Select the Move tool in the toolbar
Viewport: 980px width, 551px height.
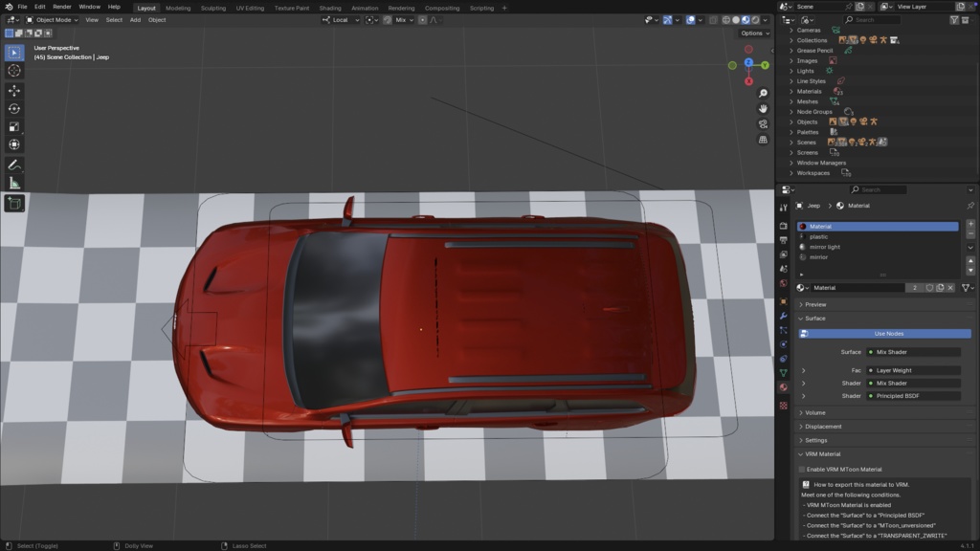14,90
